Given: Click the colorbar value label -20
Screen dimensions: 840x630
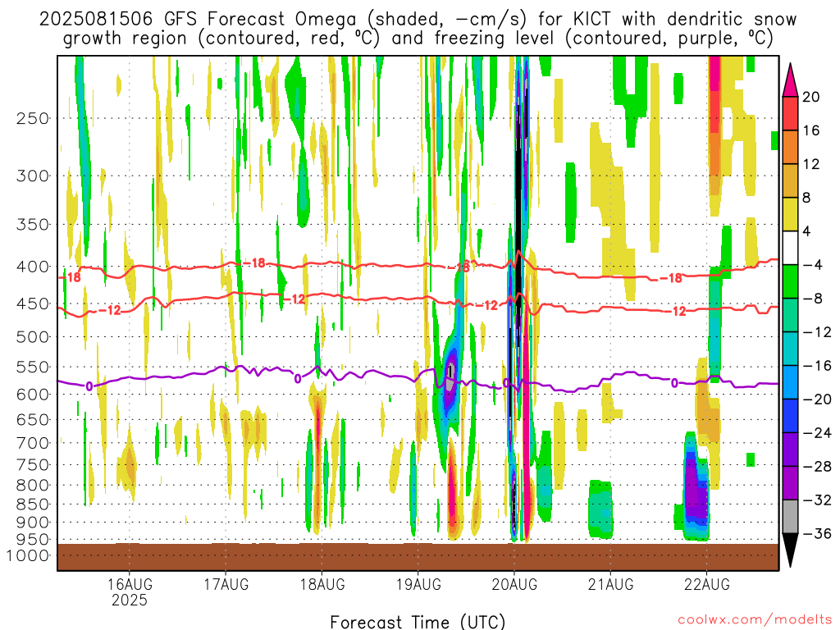Looking at the screenshot, I should point(818,399).
